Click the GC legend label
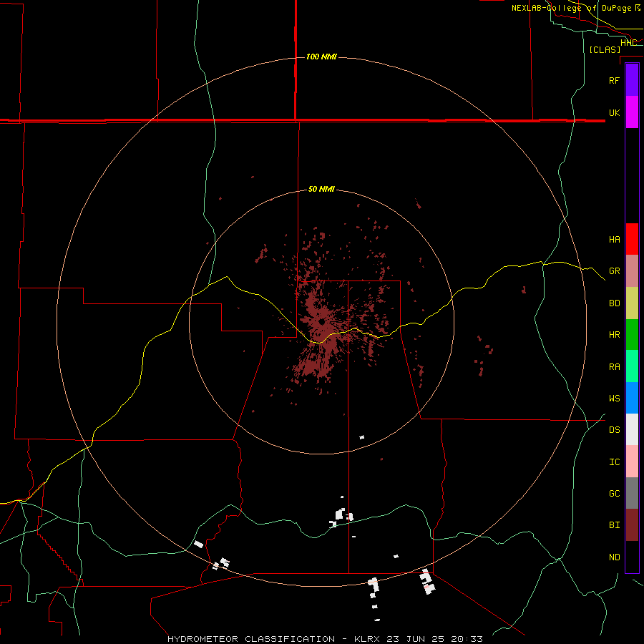This screenshot has height=644, width=644. (x=614, y=494)
